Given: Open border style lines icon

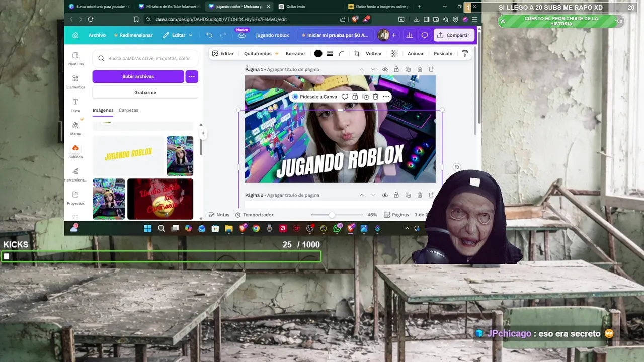Looking at the screenshot, I should (330, 53).
